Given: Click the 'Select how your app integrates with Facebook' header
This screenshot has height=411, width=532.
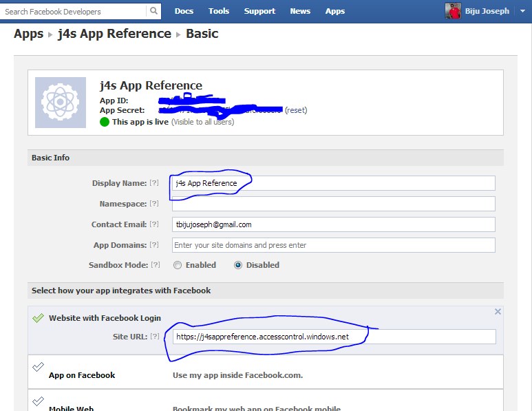Looking at the screenshot, I should coord(121,291).
